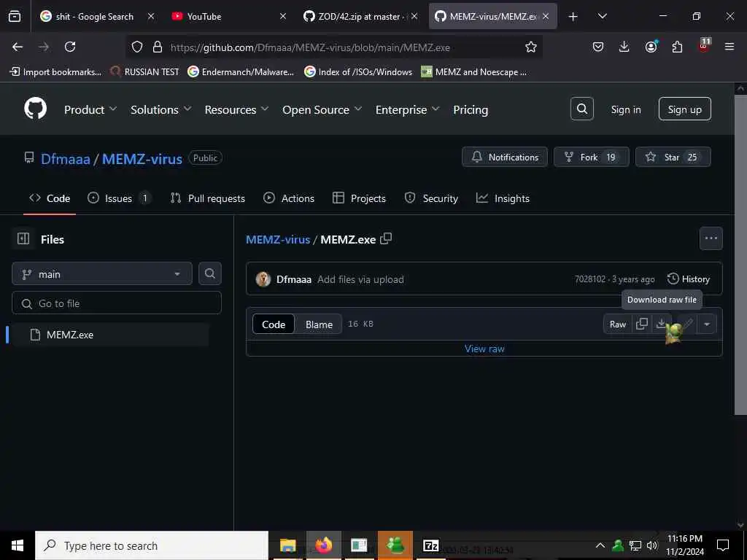Click the Sign up button
The image size is (747, 560).
coord(684,109)
